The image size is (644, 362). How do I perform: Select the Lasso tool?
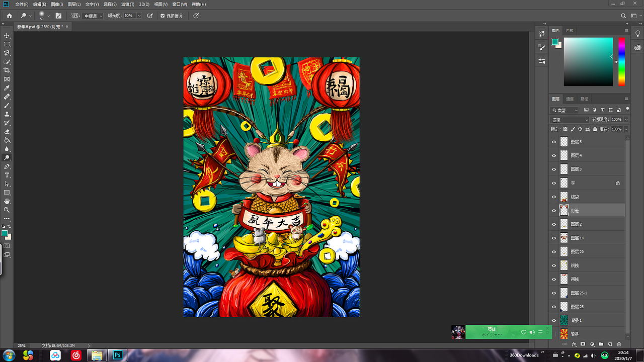tap(7, 53)
